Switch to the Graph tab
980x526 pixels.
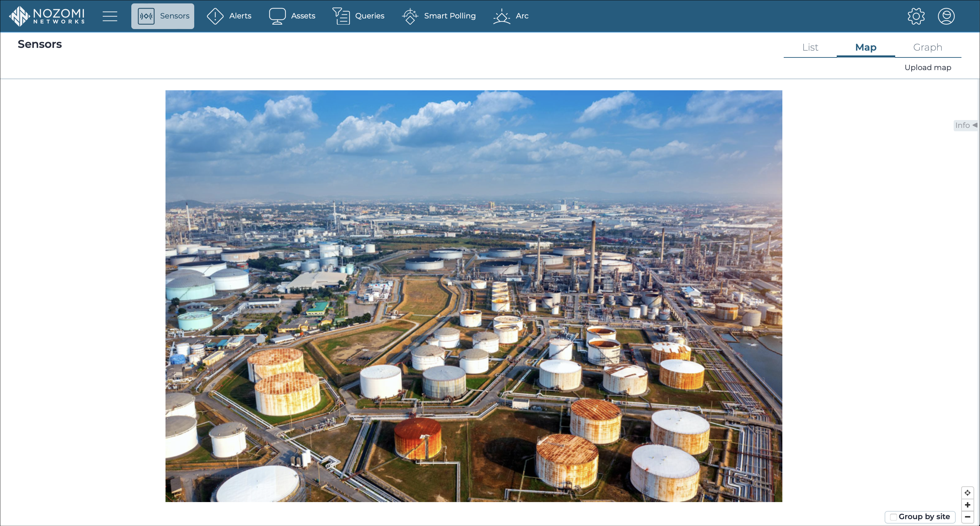tap(927, 47)
